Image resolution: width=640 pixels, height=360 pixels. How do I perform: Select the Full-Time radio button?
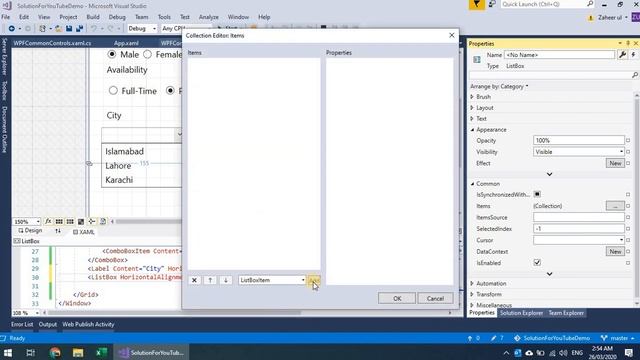pos(113,91)
